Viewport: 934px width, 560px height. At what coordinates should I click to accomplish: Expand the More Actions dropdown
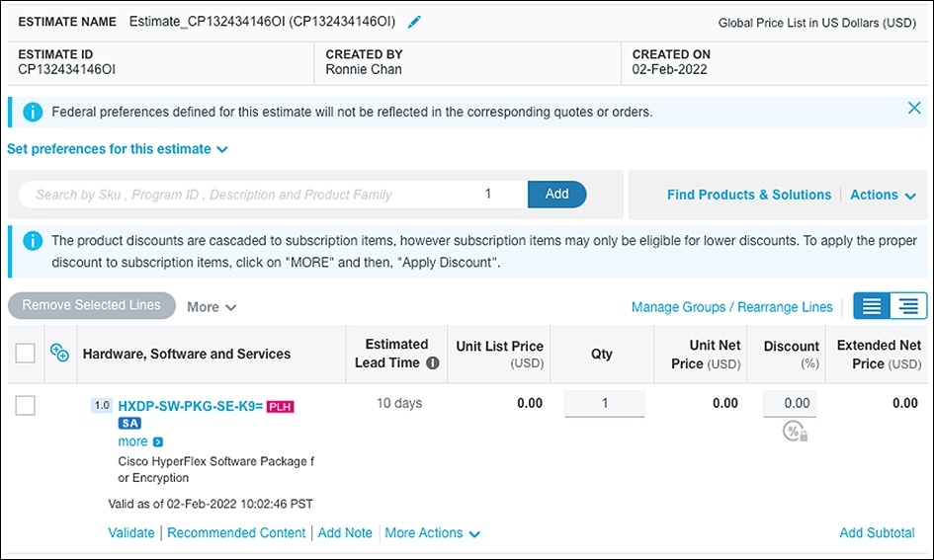click(432, 533)
